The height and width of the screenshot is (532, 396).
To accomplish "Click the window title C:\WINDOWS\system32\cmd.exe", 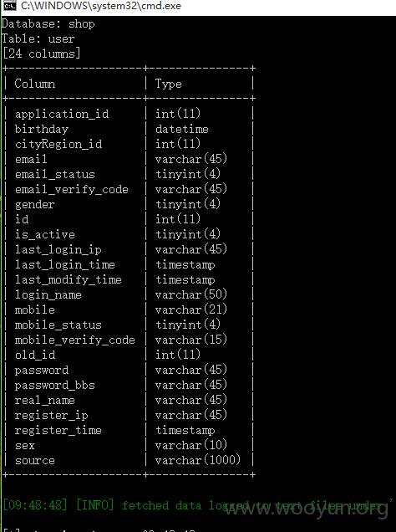I will coord(100,6).
